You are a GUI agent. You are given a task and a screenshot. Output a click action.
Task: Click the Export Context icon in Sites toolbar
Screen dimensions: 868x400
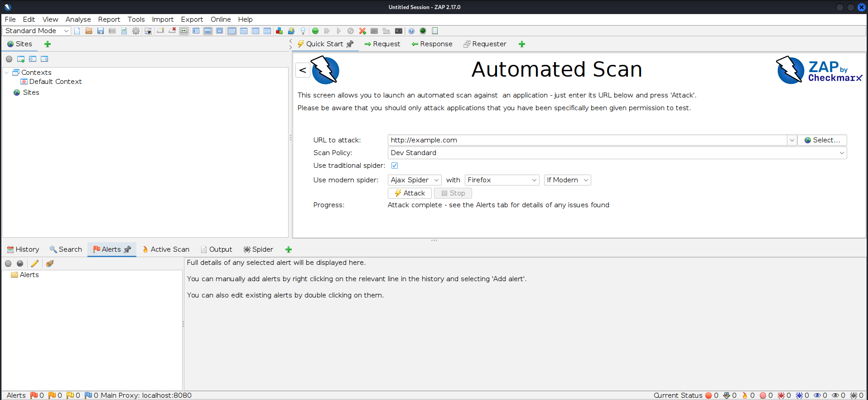point(44,59)
